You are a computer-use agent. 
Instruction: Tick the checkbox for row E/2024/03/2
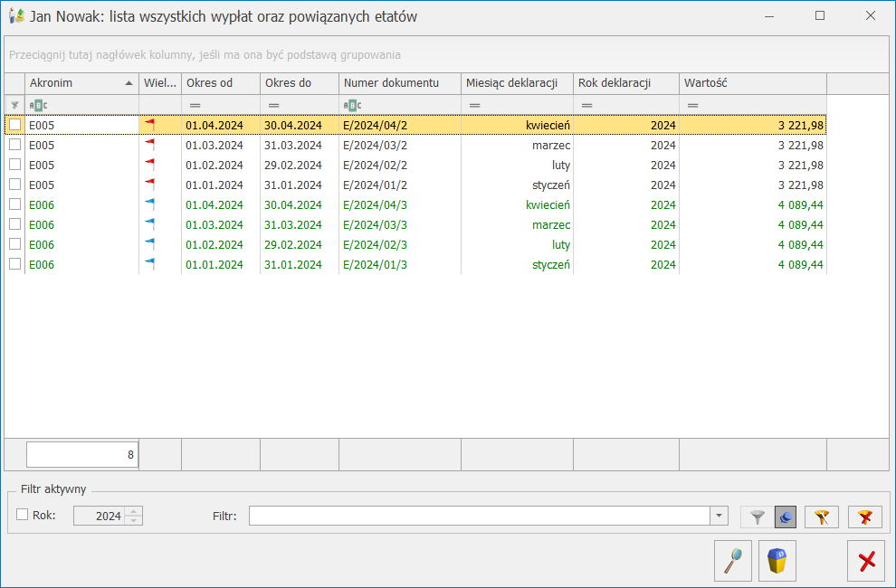click(x=14, y=145)
